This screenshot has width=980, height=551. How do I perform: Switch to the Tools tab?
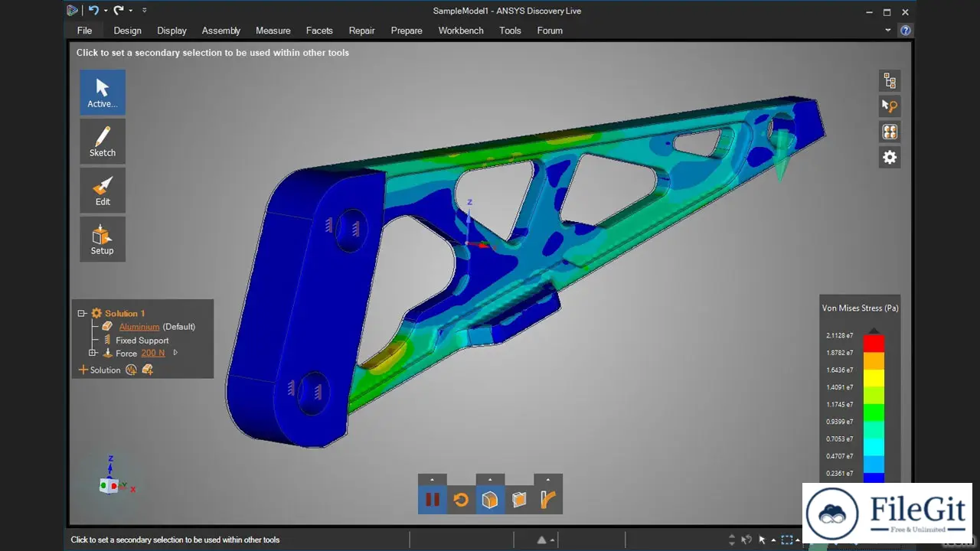click(x=510, y=31)
